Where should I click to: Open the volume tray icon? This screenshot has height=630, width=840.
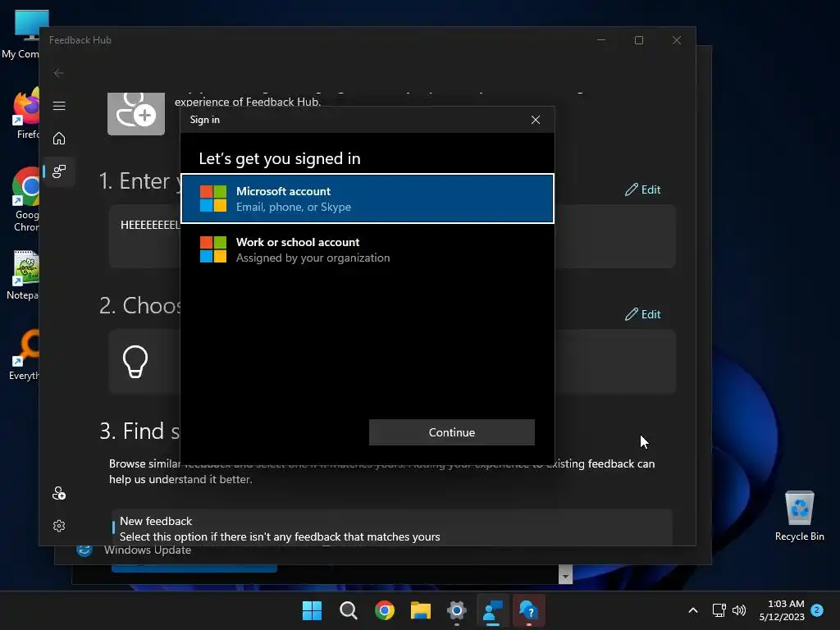coord(739,610)
